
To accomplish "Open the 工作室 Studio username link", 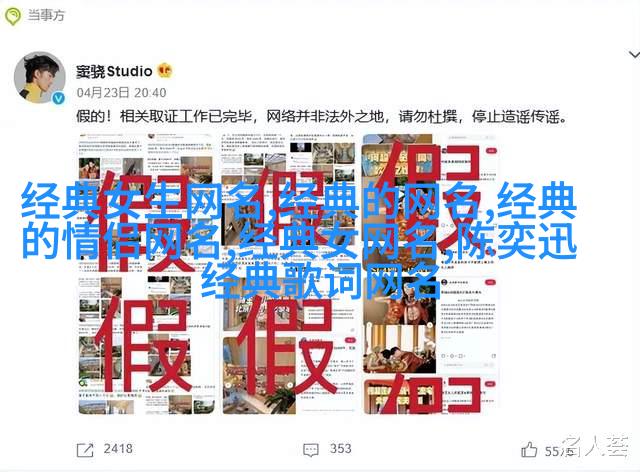I will point(114,71).
